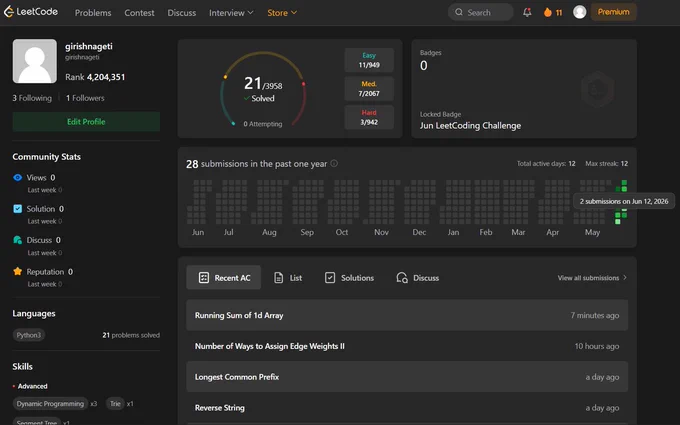Switch to the List tab
The image size is (680, 425).
(288, 278)
